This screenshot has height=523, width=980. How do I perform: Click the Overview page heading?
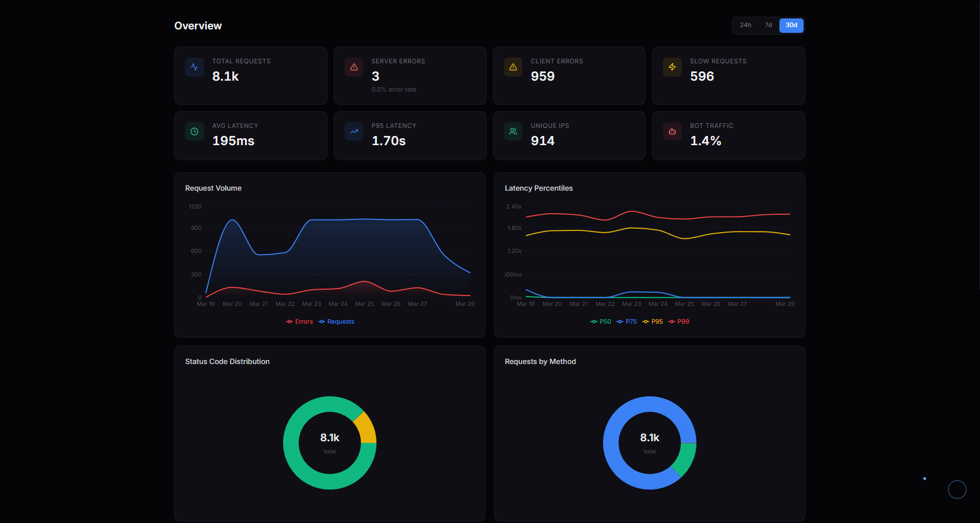(x=198, y=26)
